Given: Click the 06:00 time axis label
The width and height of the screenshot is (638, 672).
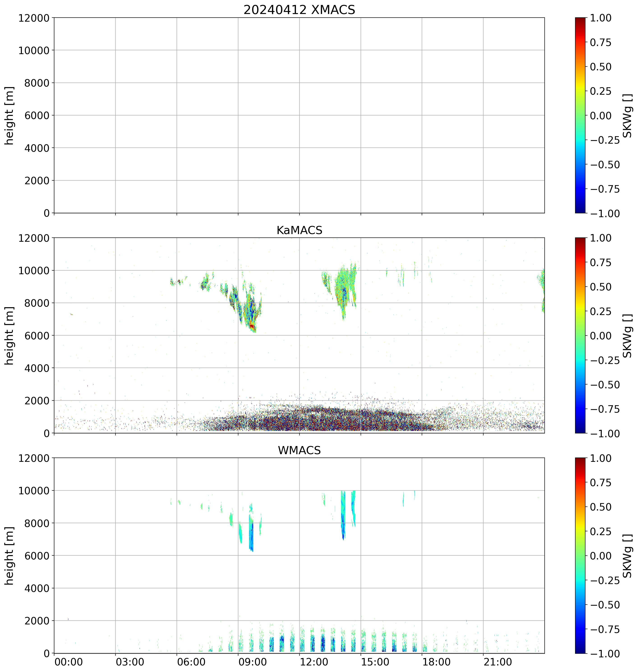Looking at the screenshot, I should (191, 662).
